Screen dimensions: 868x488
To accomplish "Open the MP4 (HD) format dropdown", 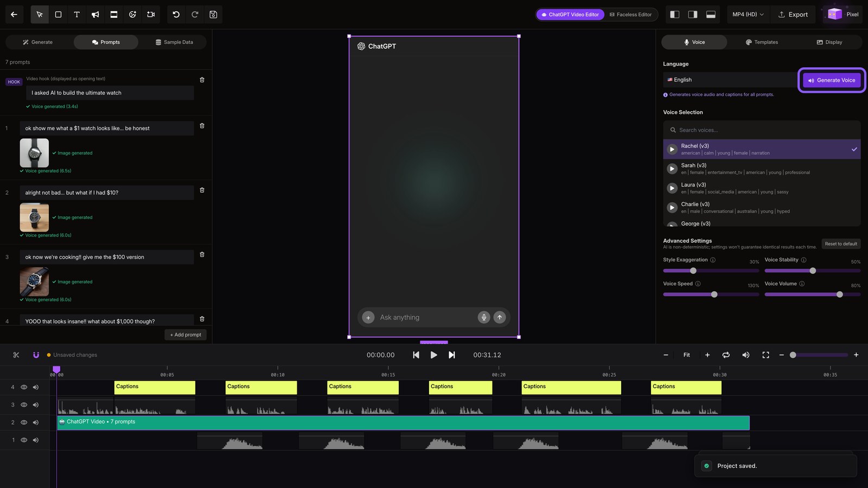I will [748, 15].
